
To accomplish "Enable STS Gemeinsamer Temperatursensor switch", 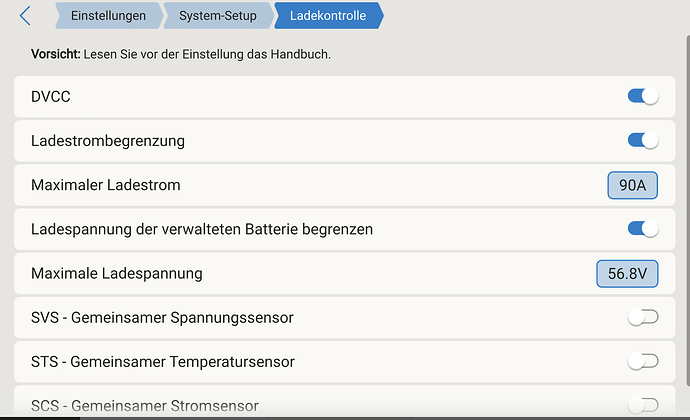I will (x=643, y=361).
